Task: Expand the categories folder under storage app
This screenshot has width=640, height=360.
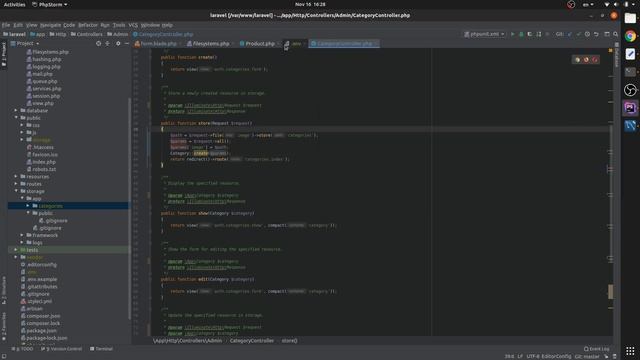Action: click(28, 206)
